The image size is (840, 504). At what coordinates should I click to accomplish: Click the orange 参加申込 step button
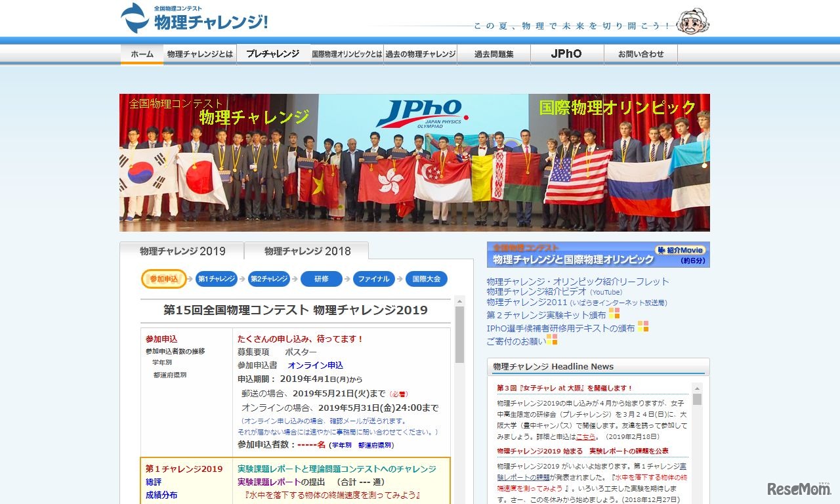tap(163, 279)
